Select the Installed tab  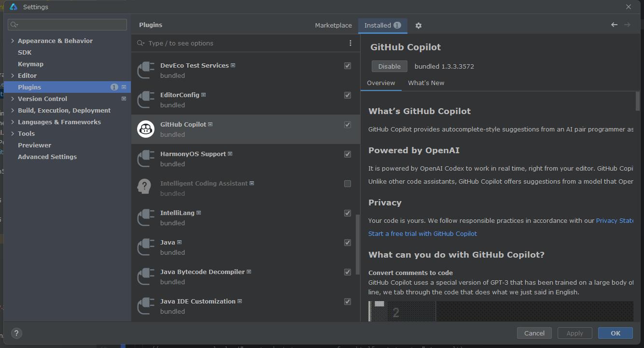(x=382, y=25)
